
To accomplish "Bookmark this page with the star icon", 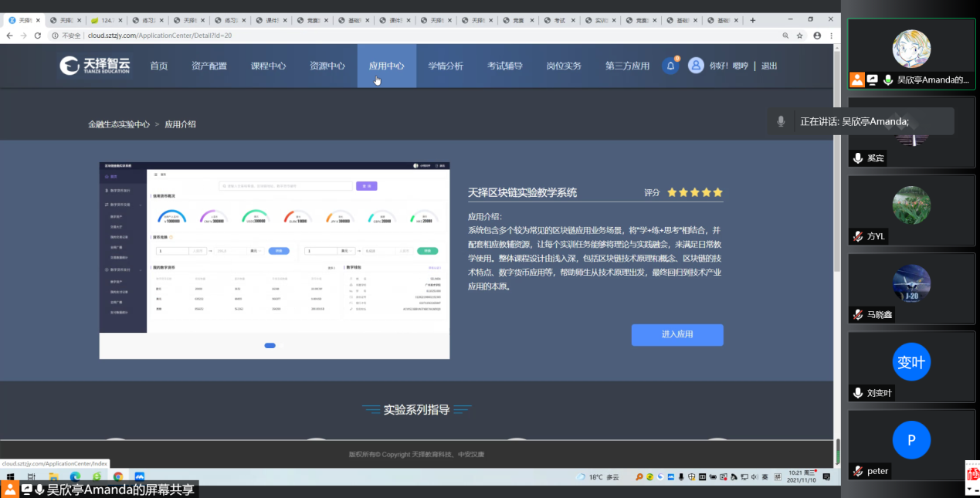I will (x=800, y=36).
